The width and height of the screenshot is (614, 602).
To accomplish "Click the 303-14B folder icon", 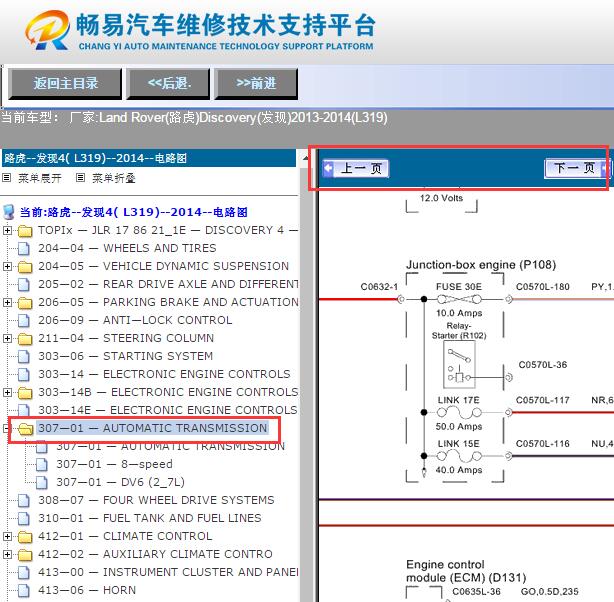I will (x=25, y=392).
